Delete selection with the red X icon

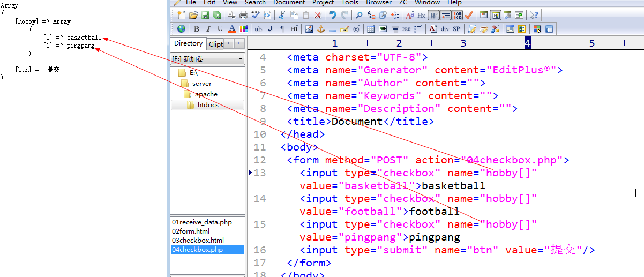click(318, 15)
